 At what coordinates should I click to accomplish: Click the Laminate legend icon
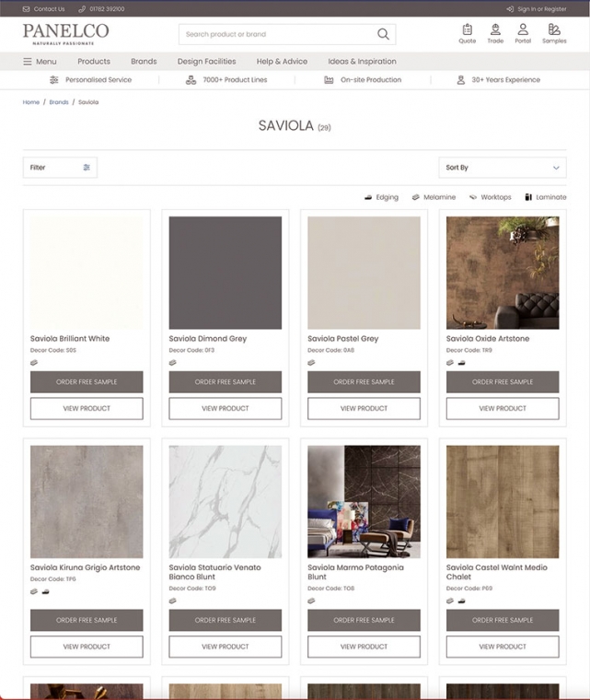click(x=528, y=197)
